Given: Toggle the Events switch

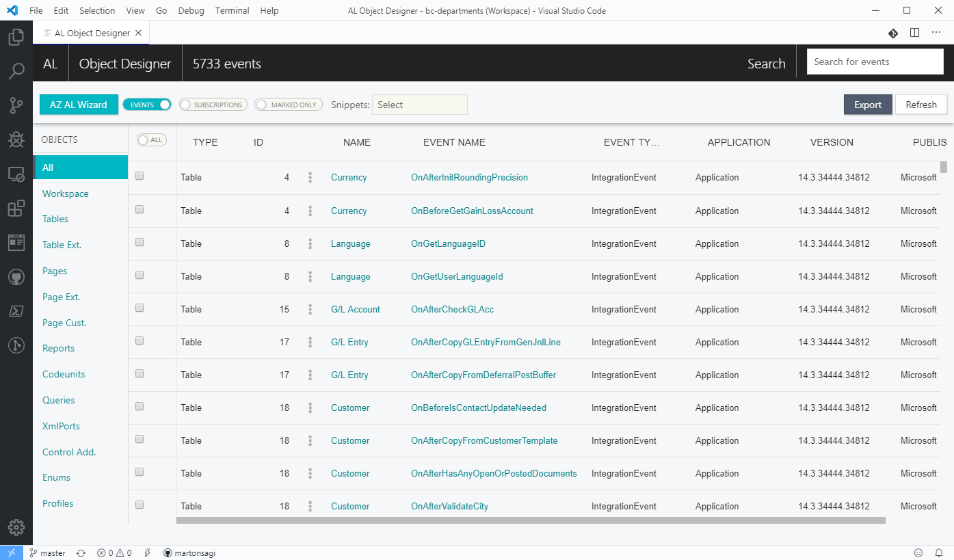Looking at the screenshot, I should click(146, 105).
